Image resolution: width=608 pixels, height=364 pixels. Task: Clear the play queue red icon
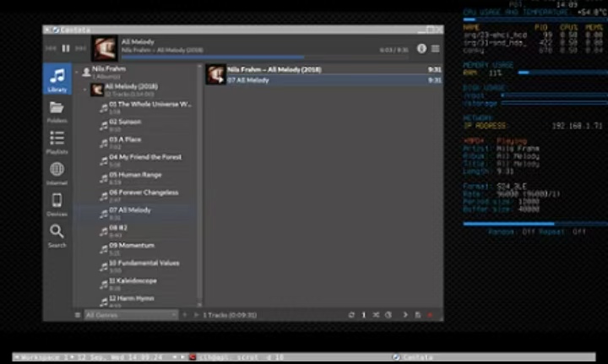point(430,315)
